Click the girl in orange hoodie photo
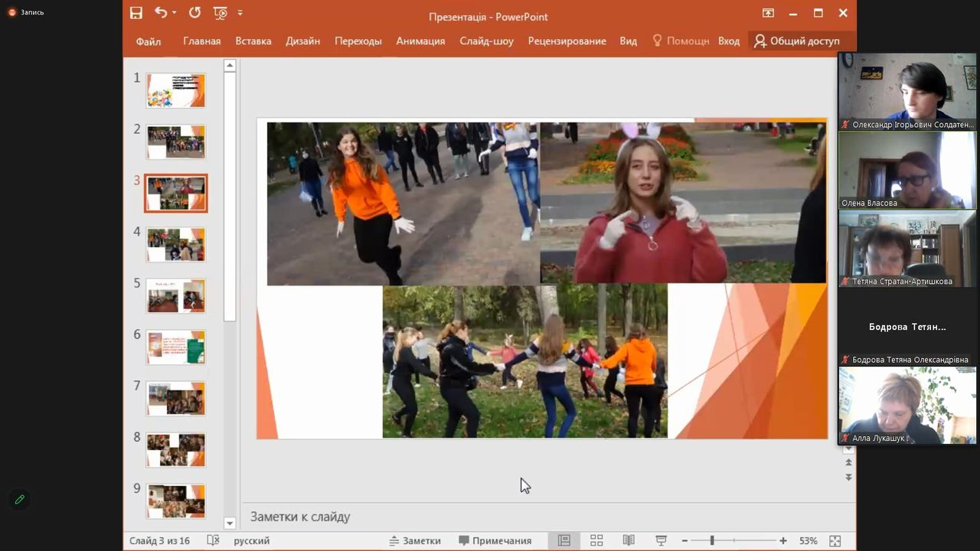The width and height of the screenshot is (980, 551). click(403, 204)
